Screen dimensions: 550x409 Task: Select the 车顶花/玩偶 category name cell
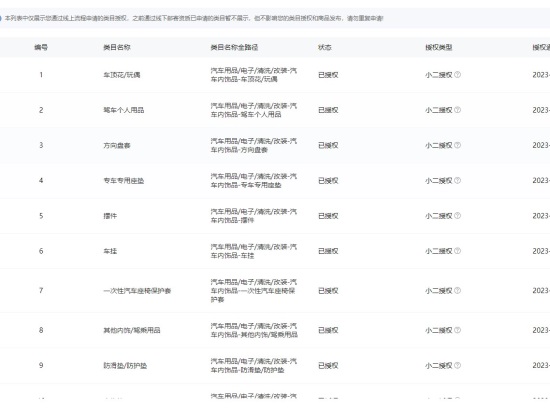(122, 75)
